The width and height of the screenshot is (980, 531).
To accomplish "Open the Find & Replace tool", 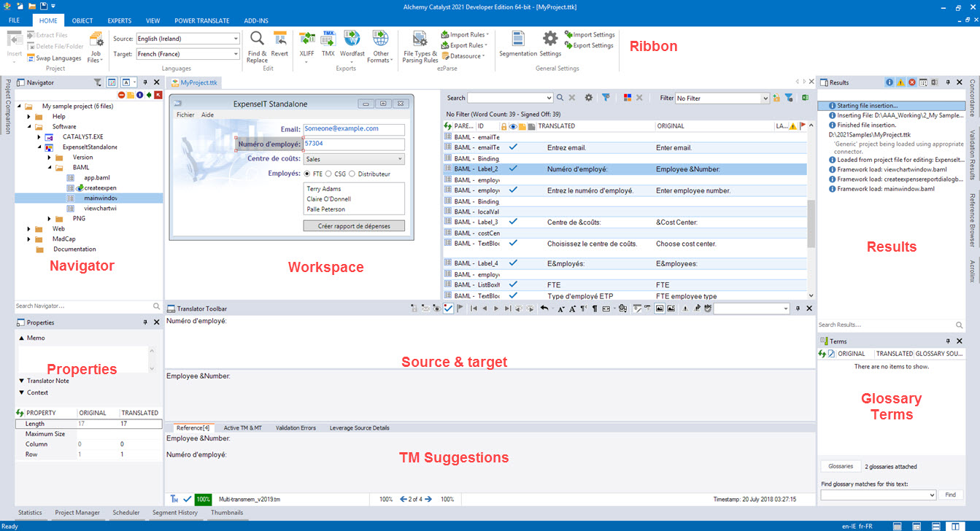I will (x=257, y=47).
